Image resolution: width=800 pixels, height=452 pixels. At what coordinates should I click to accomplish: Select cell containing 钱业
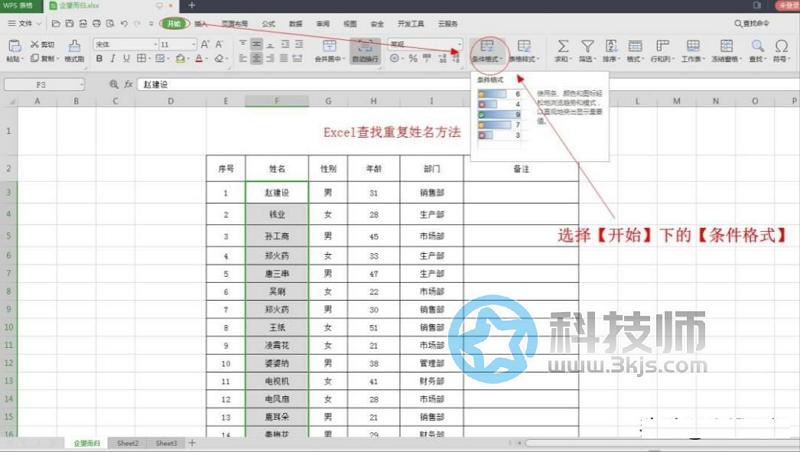277,214
